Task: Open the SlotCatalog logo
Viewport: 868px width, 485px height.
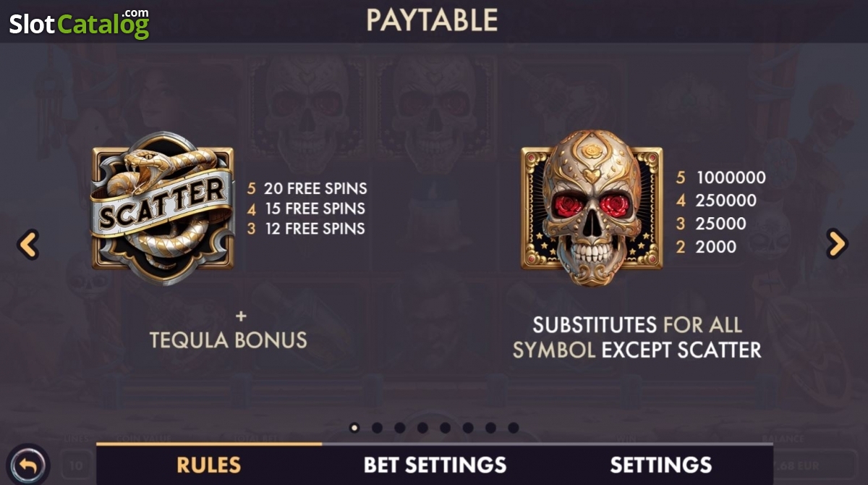Action: point(79,23)
